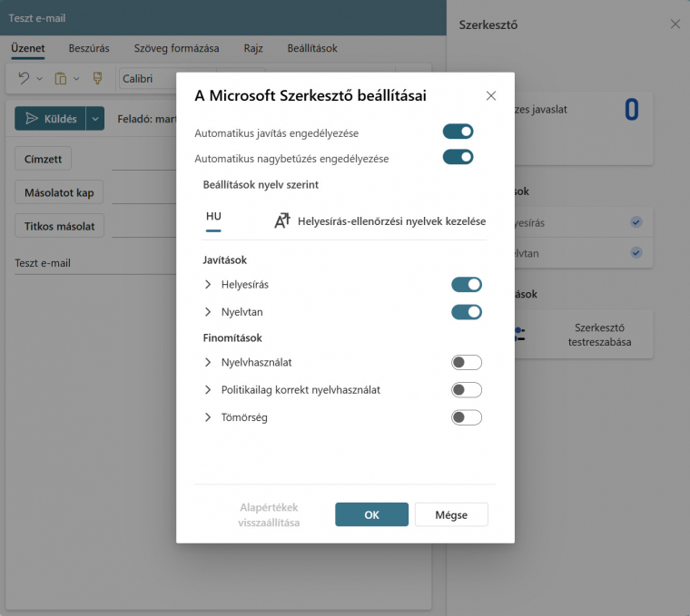690x616 pixels.
Task: Expand the Nyelvtan chevron
Action: point(208,312)
